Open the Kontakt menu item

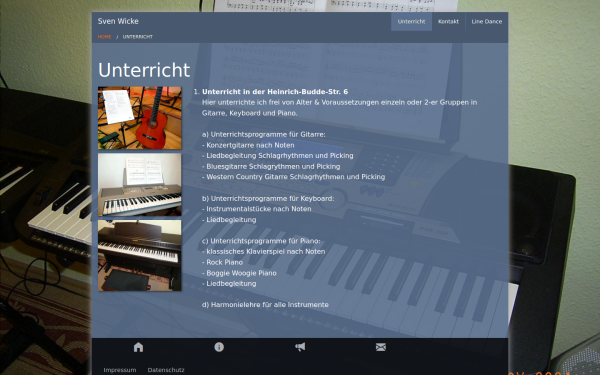pos(448,21)
